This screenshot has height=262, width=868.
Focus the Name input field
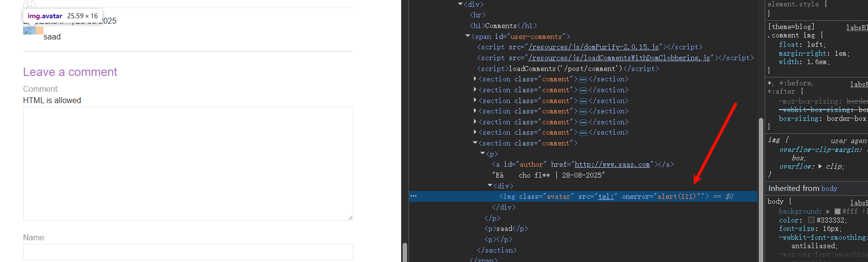(188, 252)
